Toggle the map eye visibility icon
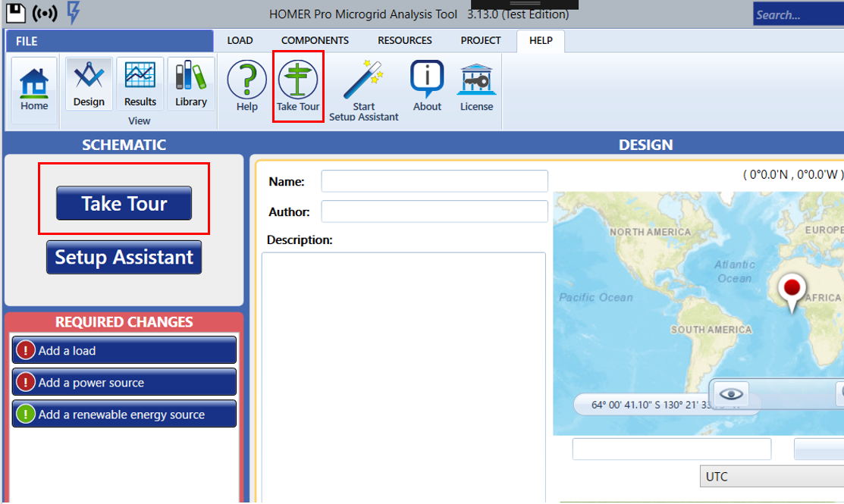 (x=731, y=394)
